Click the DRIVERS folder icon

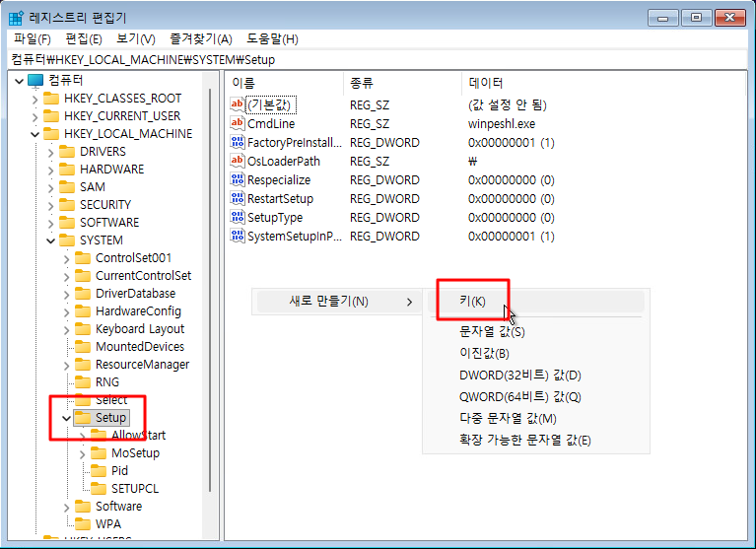tap(67, 152)
